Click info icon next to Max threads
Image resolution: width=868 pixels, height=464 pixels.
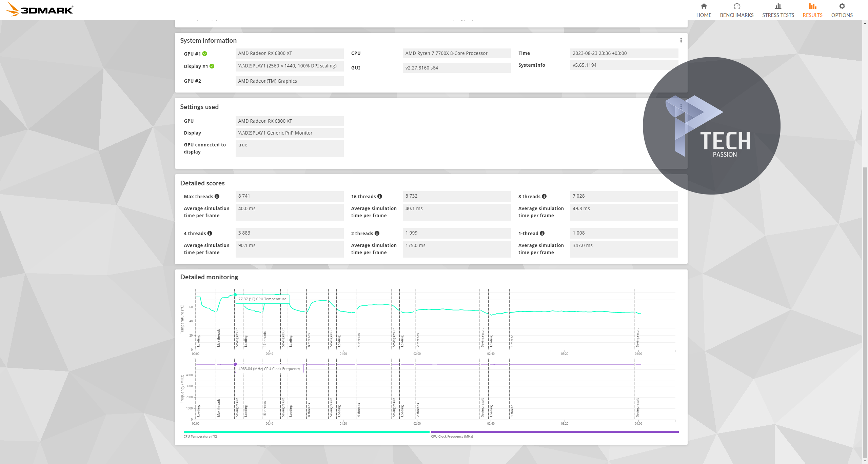[x=217, y=196]
